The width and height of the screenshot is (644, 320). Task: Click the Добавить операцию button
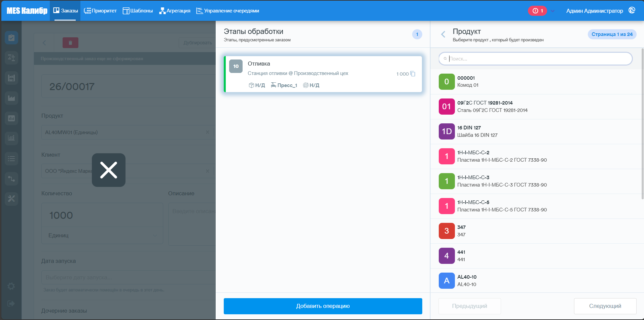pos(323,306)
